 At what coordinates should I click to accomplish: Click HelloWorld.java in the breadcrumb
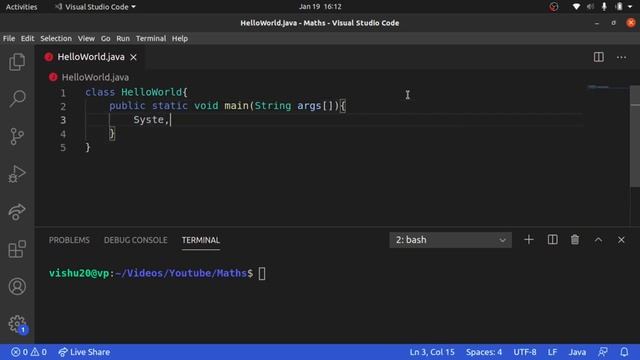[x=95, y=77]
